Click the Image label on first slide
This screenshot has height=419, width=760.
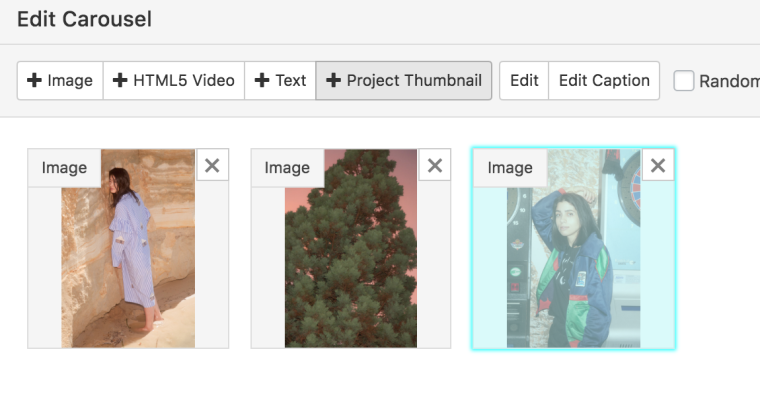[64, 168]
